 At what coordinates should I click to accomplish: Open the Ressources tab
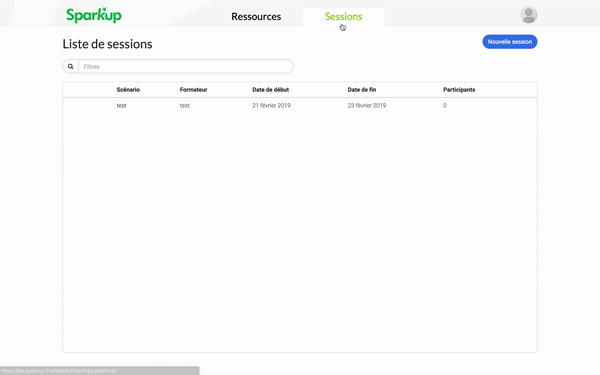tap(256, 16)
